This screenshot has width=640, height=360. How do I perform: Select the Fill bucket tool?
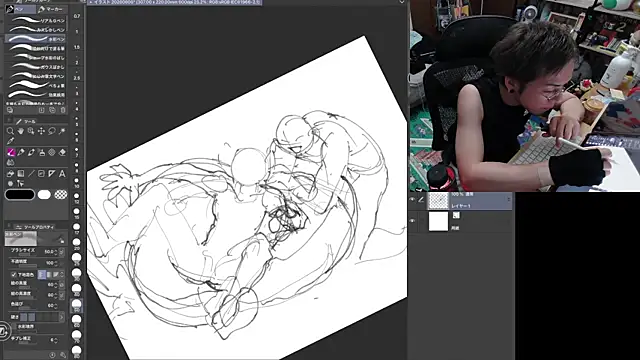[10, 174]
